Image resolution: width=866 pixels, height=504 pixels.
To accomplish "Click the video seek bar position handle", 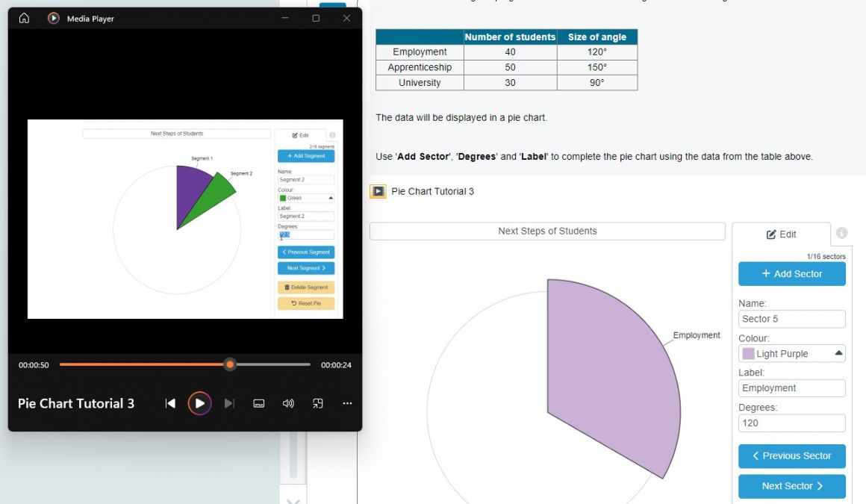I will coord(230,364).
